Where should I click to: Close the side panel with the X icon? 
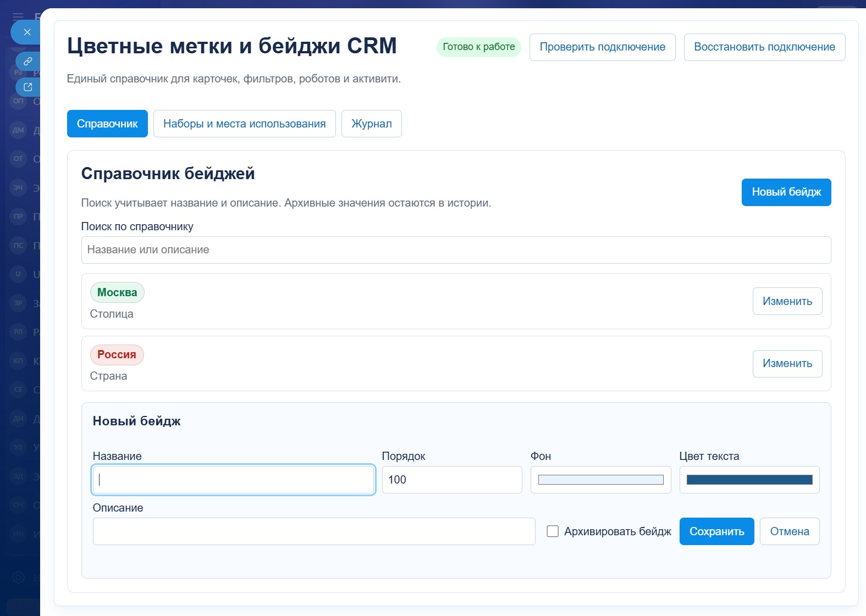pyautogui.click(x=27, y=32)
